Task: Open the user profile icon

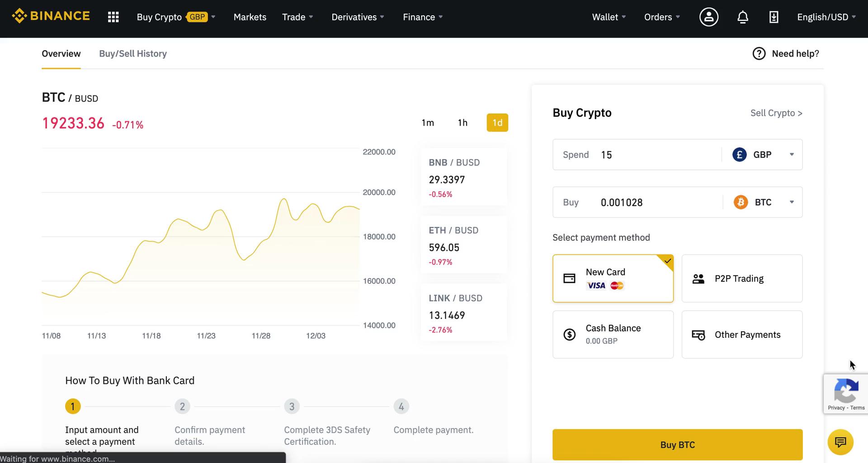Action: click(709, 17)
